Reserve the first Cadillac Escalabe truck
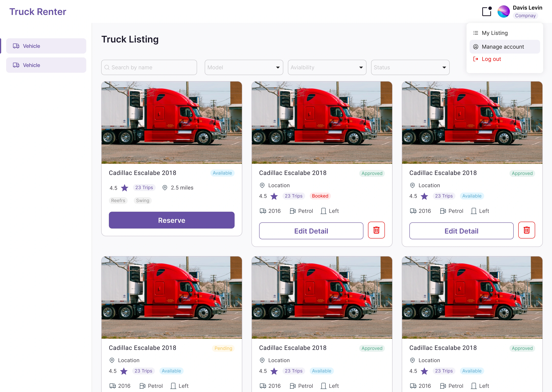The image size is (552, 392). point(172,220)
